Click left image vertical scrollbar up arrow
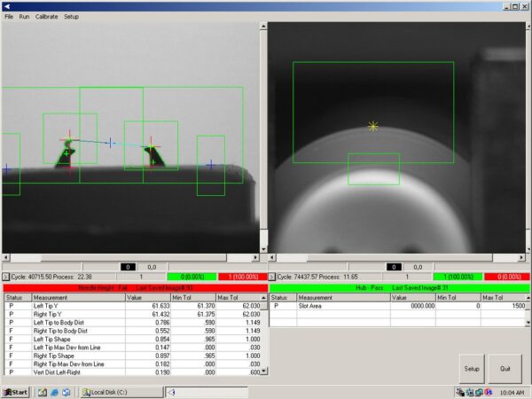The height and width of the screenshot is (399, 532). [x=263, y=26]
